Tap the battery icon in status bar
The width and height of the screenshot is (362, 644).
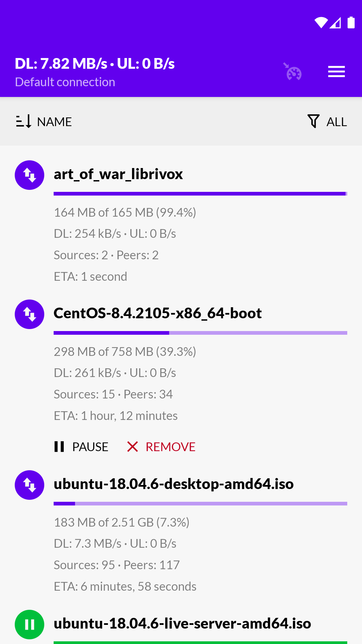pyautogui.click(x=351, y=22)
